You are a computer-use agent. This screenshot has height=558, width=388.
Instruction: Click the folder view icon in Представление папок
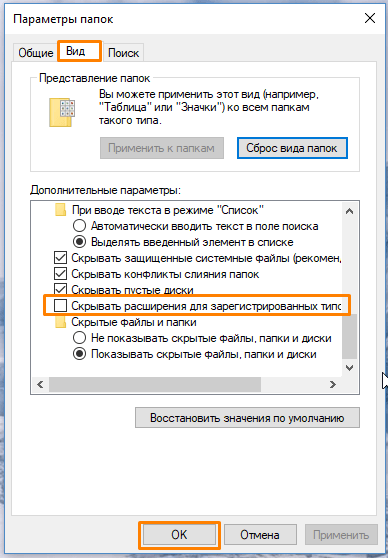tap(62, 112)
